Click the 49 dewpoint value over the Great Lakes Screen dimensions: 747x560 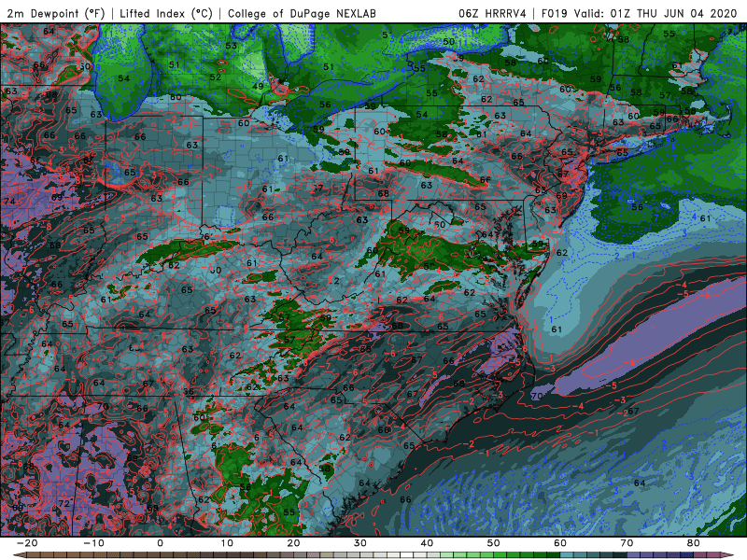[258, 86]
